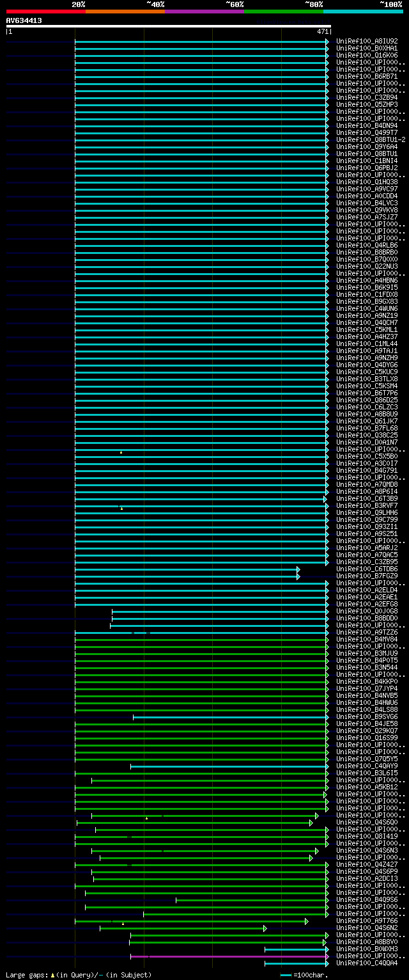The height and width of the screenshot is (980, 409).
Task: Open hit UniRef100_A9TZZ6
Action: click(x=367, y=632)
